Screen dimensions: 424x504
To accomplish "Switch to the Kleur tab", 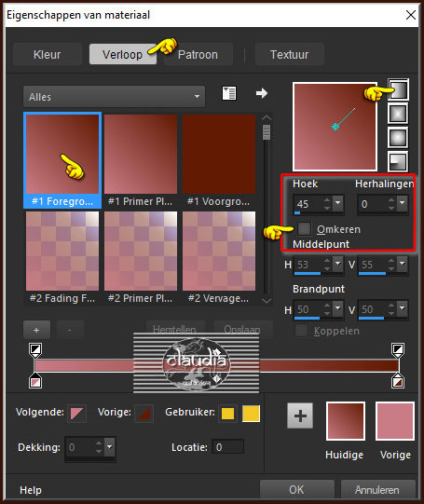I will 47,55.
